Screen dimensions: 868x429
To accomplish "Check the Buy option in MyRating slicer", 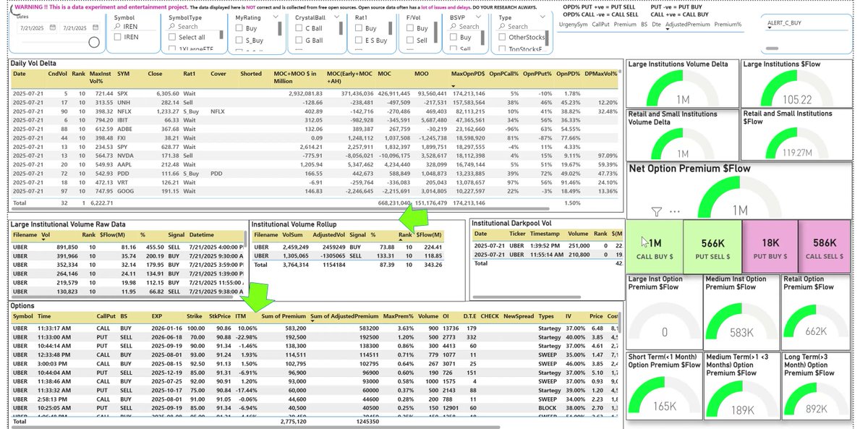I will (239, 28).
